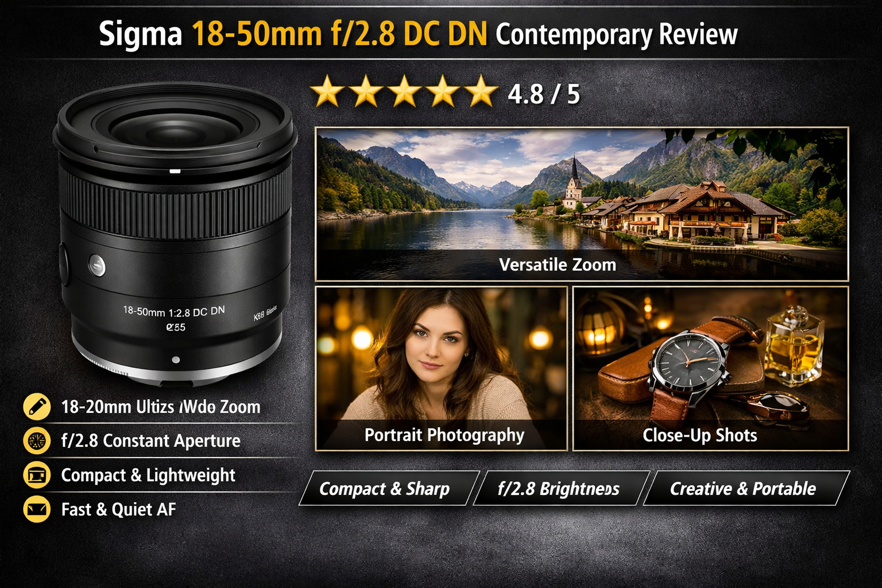The image size is (882, 588).
Task: Click the Fast & Quiet AF text
Action: click(x=118, y=509)
